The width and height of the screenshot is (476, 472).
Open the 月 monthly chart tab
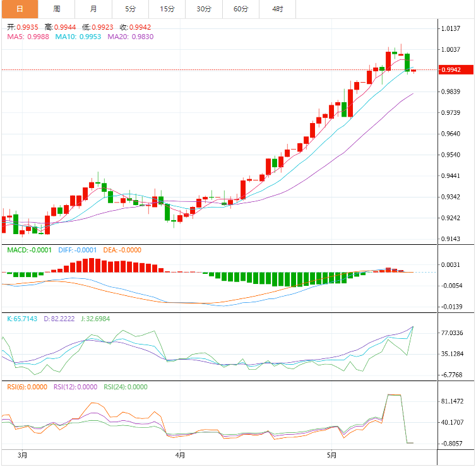point(93,9)
